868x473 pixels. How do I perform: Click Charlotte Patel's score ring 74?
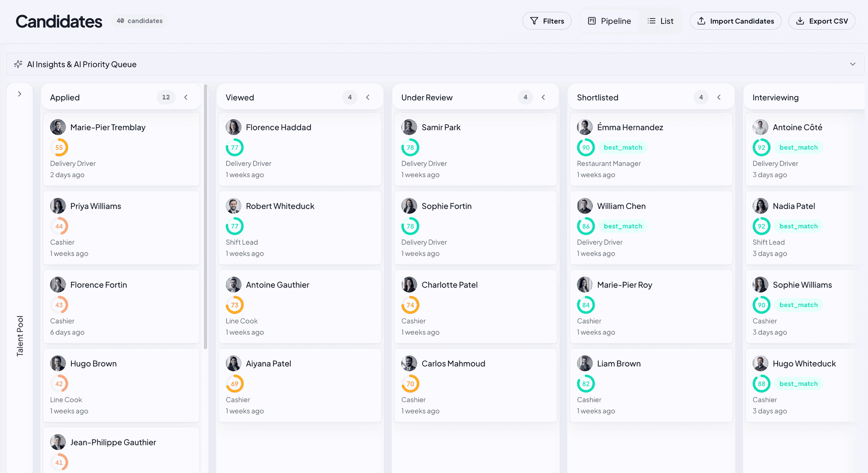point(410,305)
